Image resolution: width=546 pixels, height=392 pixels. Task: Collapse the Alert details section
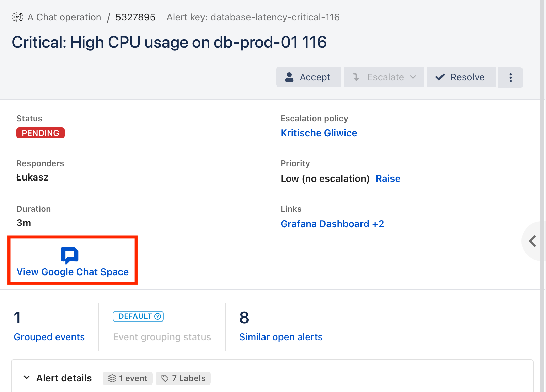[27, 378]
